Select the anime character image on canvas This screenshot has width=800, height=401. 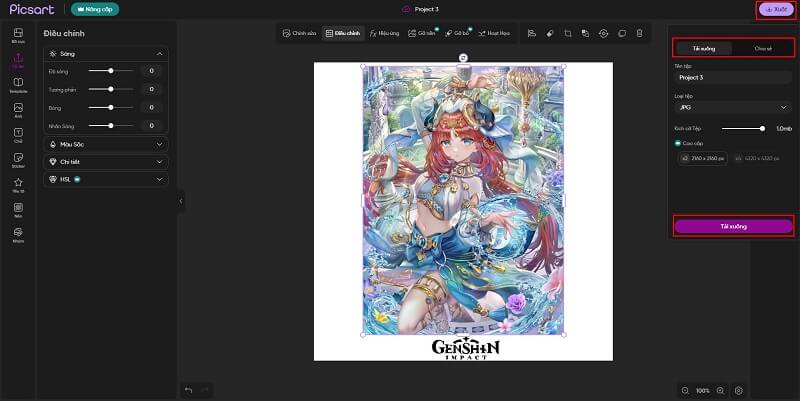pyautogui.click(x=463, y=200)
